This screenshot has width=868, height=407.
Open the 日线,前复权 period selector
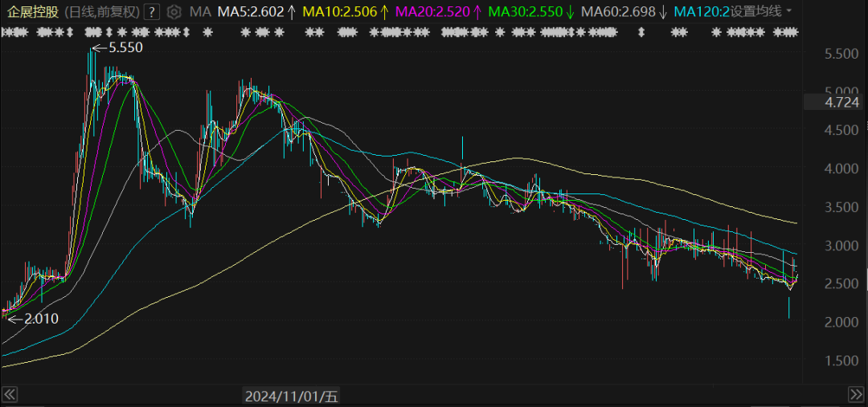point(101,12)
